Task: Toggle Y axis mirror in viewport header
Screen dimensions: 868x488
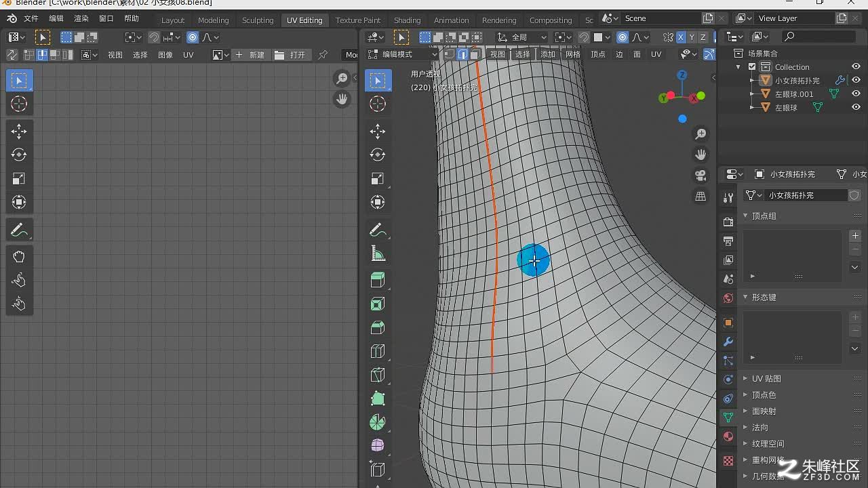Action: (x=692, y=37)
